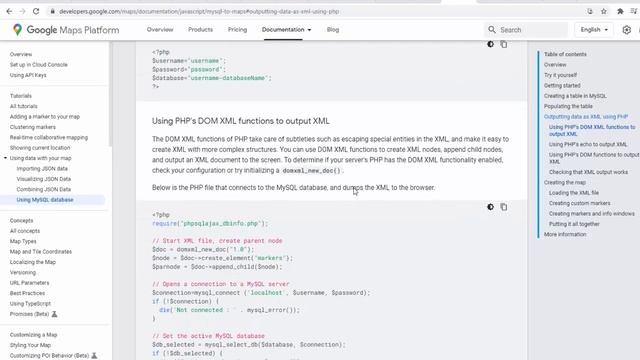
Task: Open the settings gear icon
Action: tap(627, 30)
